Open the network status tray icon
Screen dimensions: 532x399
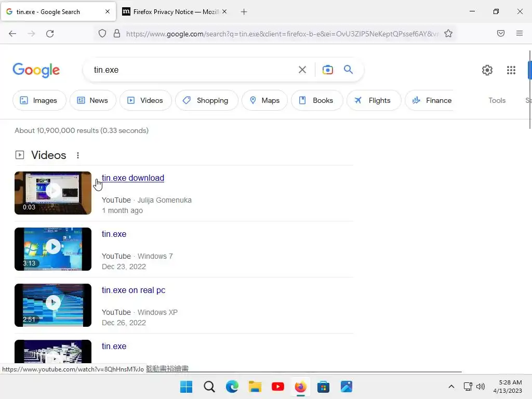[x=468, y=387]
